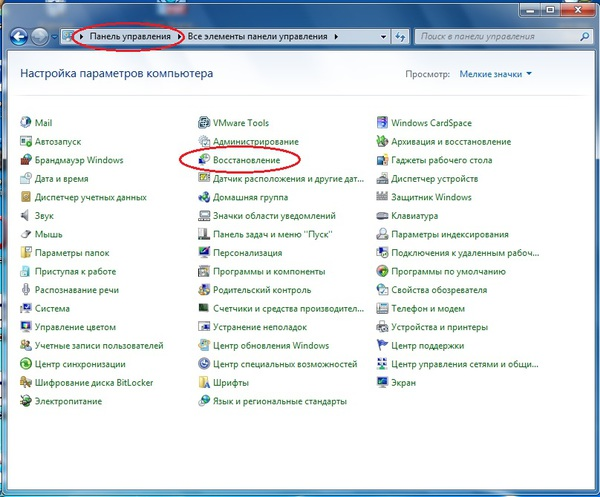Open Родительский контроль link
600x497 pixels.
pyautogui.click(x=262, y=290)
